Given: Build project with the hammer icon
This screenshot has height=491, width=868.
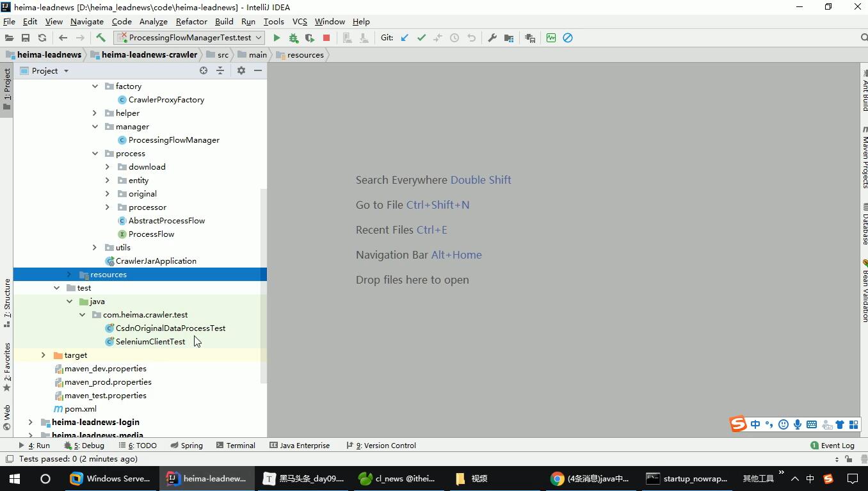Looking at the screenshot, I should (100, 38).
